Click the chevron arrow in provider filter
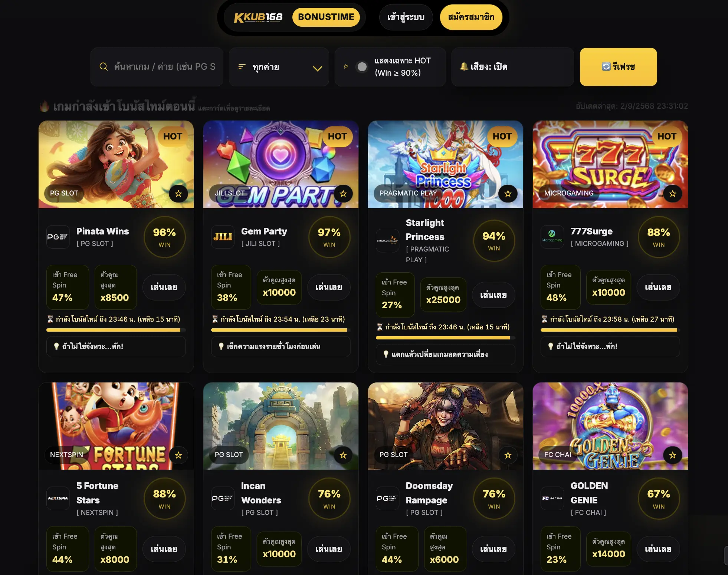 [x=317, y=68]
